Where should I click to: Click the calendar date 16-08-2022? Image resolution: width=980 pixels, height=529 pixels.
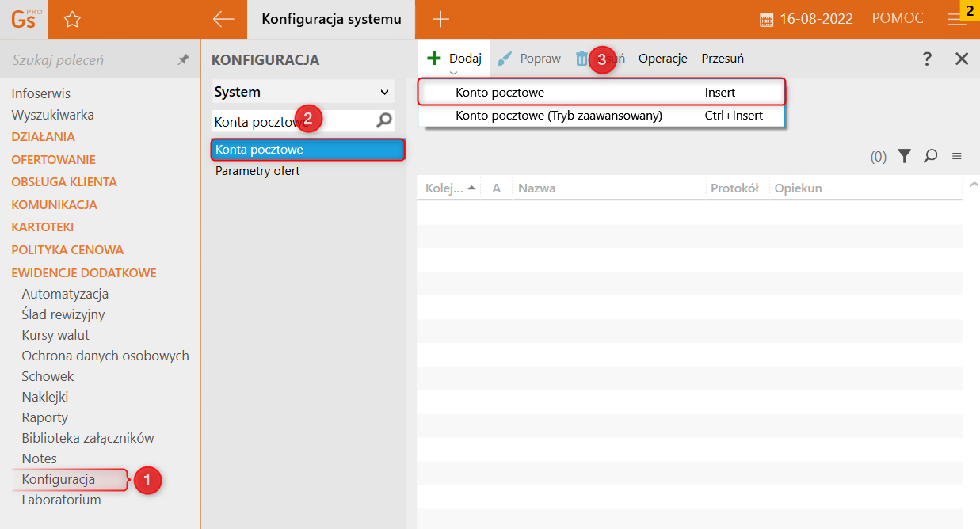tap(806, 19)
